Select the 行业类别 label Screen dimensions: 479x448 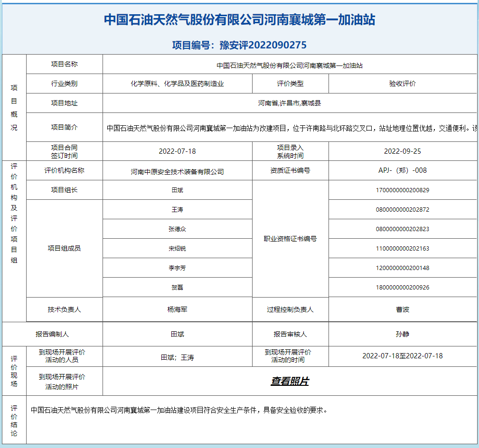click(64, 84)
